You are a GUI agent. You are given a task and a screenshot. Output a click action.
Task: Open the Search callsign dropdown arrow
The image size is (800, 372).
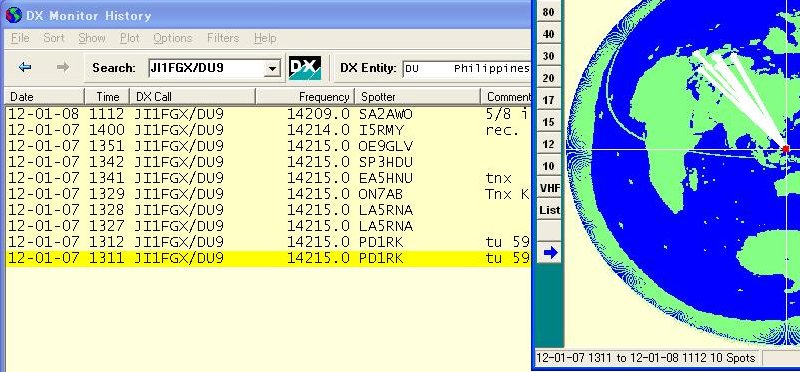[x=273, y=68]
